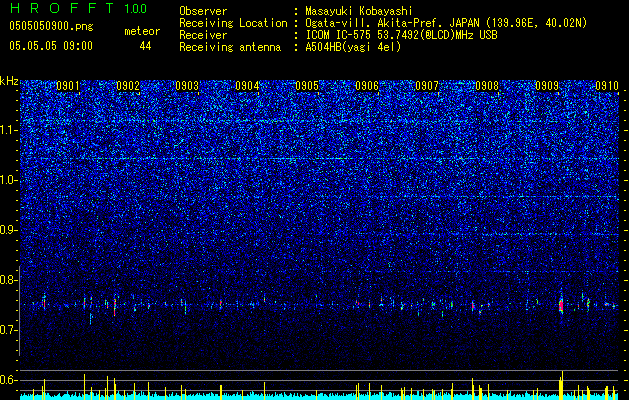This screenshot has width=629, height=400.
Task: Click the 0905 time marker
Action: (307, 86)
